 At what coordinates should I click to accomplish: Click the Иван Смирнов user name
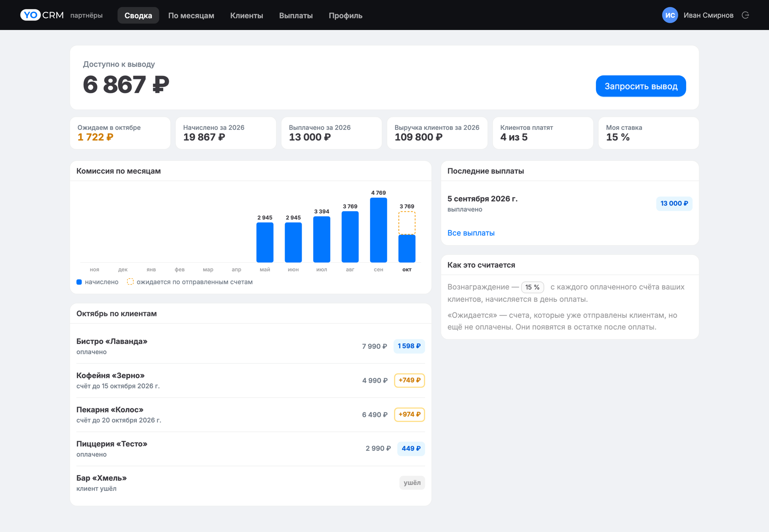click(708, 15)
